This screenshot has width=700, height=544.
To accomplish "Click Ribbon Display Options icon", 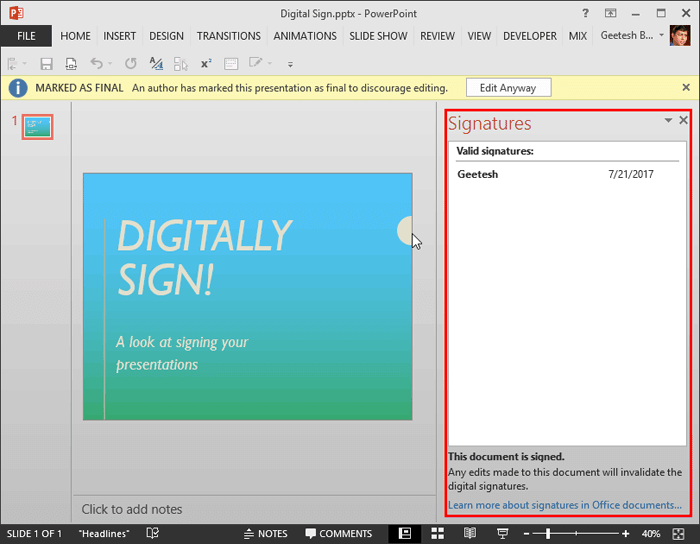I will [610, 13].
